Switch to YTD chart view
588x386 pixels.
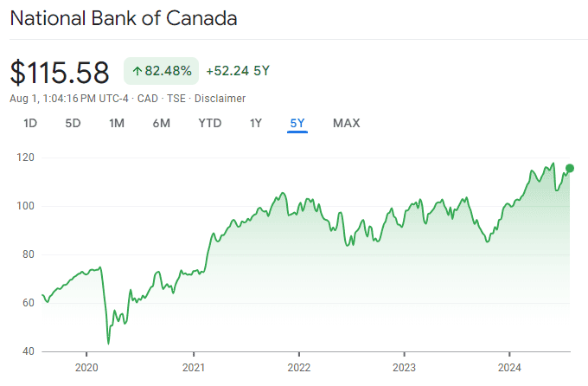point(210,123)
